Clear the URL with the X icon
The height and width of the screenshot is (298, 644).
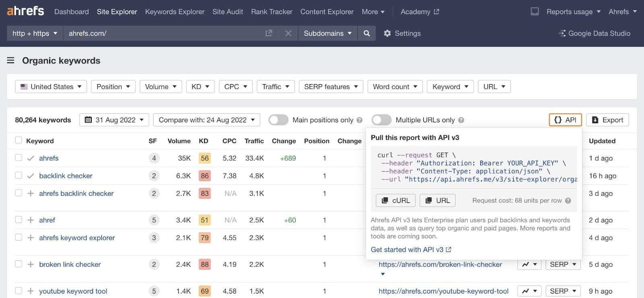(288, 33)
